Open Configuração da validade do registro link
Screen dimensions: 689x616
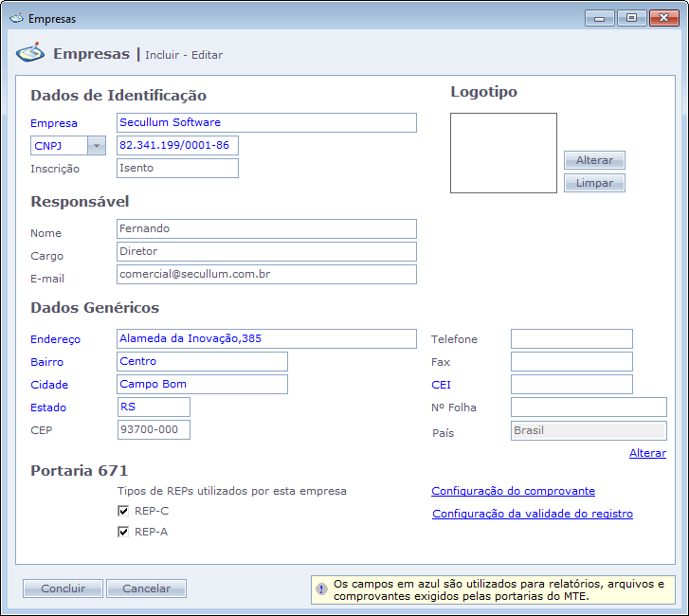[x=532, y=514]
